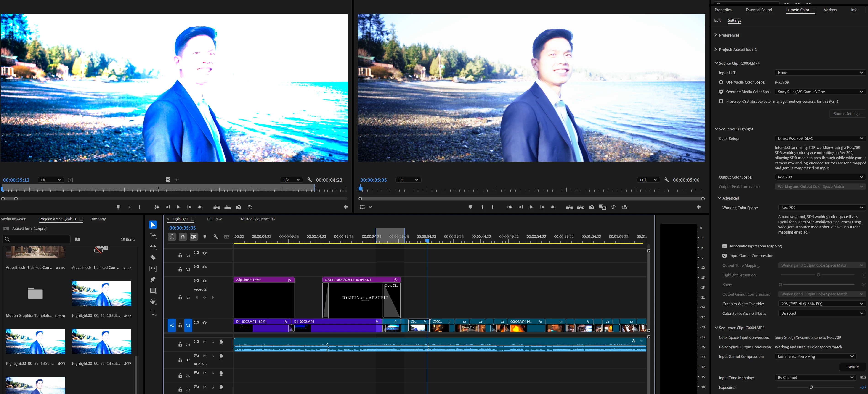Image resolution: width=868 pixels, height=394 pixels.
Task: Select the Razor tool
Action: [153, 258]
